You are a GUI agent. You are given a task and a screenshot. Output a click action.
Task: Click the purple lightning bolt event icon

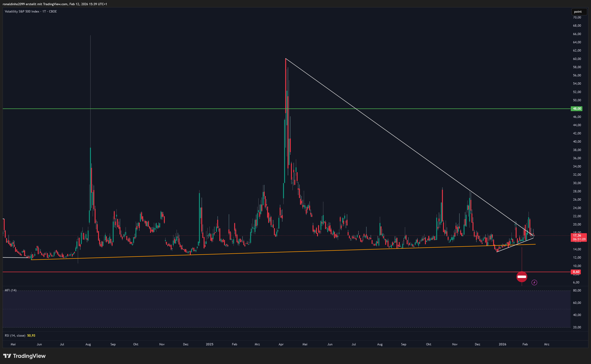click(534, 282)
